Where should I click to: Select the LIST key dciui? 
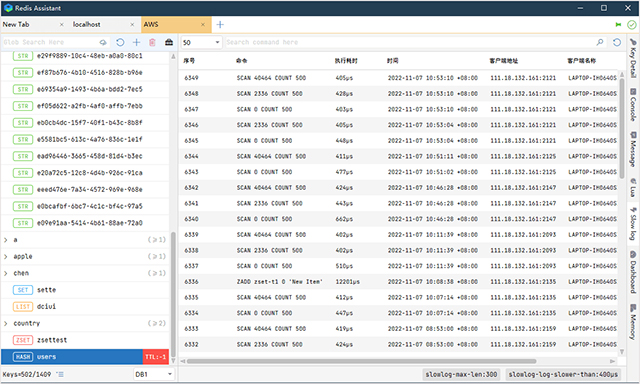pyautogui.click(x=85, y=306)
